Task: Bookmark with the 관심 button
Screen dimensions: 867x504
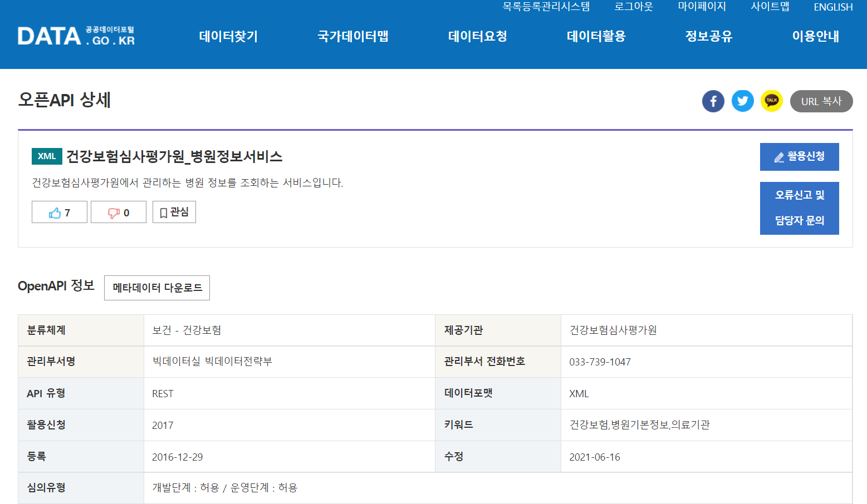Action: point(174,212)
